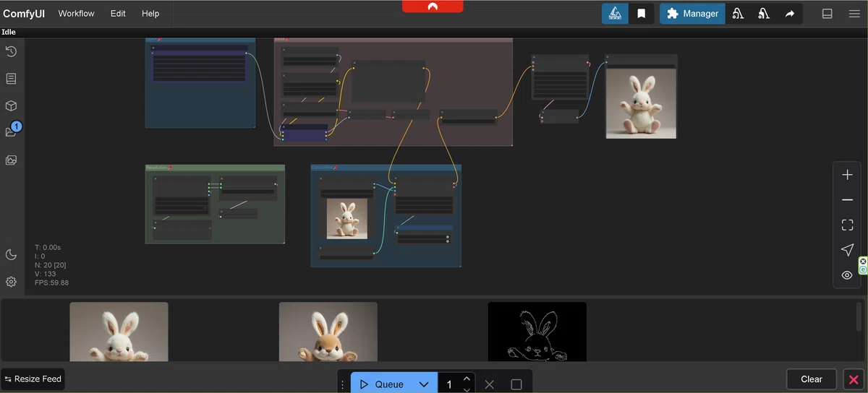Click the batch count field showing 1

(x=449, y=384)
